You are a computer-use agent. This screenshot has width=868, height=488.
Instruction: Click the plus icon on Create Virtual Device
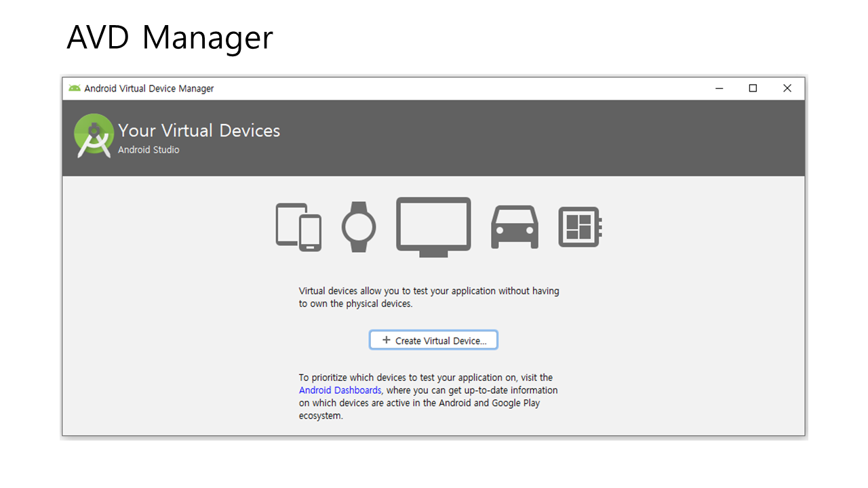tap(387, 340)
